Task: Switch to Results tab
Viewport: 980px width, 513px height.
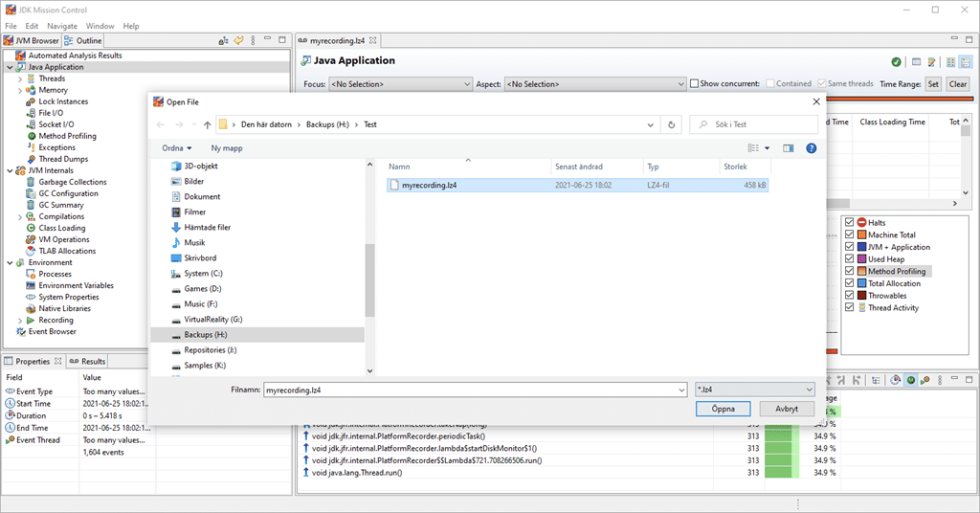Action: (x=87, y=361)
